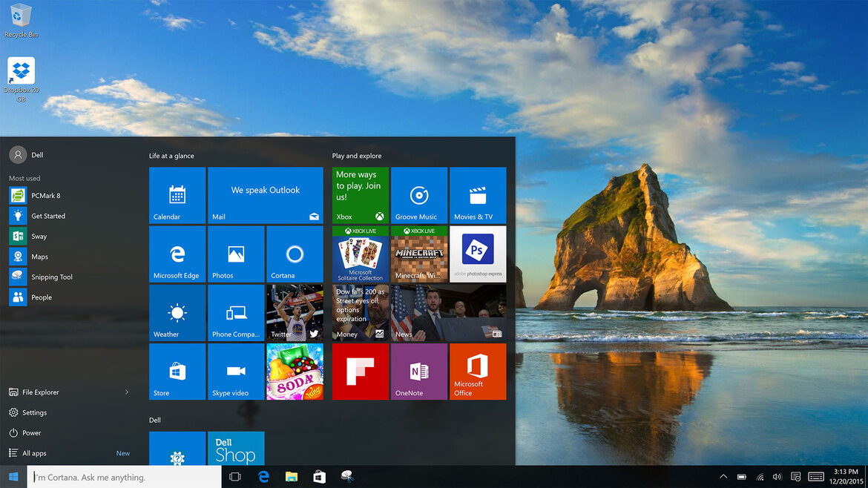Open the touch keyboard icon
The width and height of the screenshot is (868, 488).
[x=816, y=477]
